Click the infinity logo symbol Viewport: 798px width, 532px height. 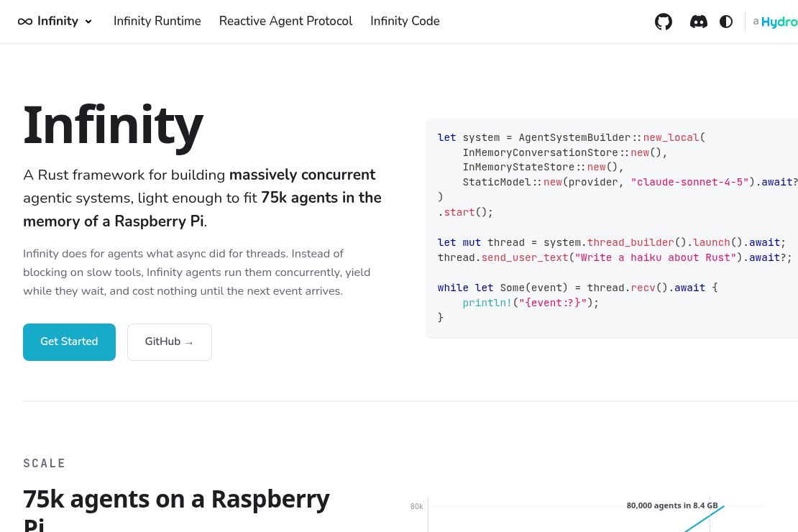click(x=25, y=22)
